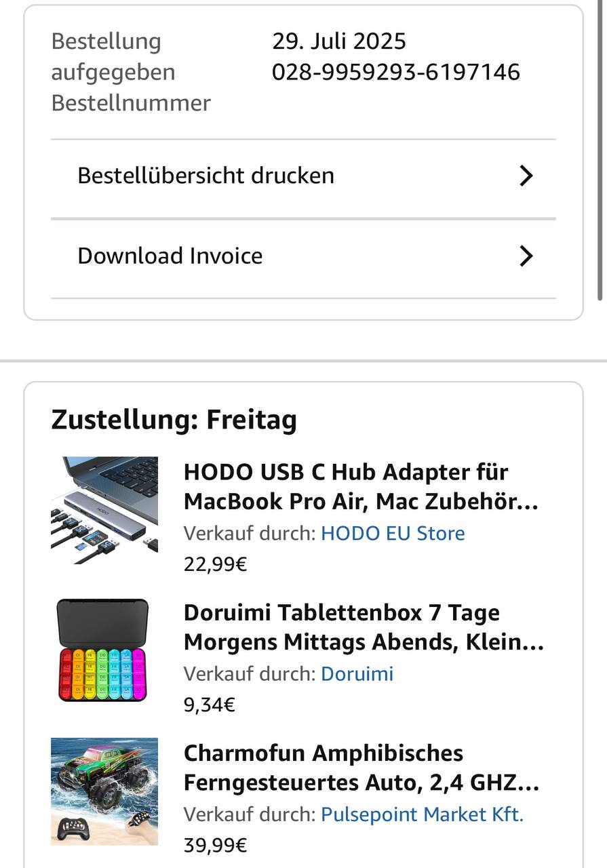Tap the Zustellung: Freitag heading
607x868 pixels.
pos(174,420)
